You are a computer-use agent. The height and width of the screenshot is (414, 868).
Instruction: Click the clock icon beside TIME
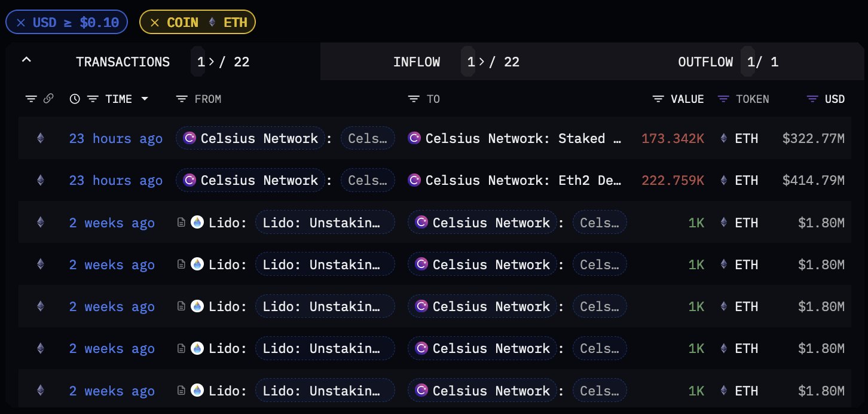pyautogui.click(x=75, y=99)
